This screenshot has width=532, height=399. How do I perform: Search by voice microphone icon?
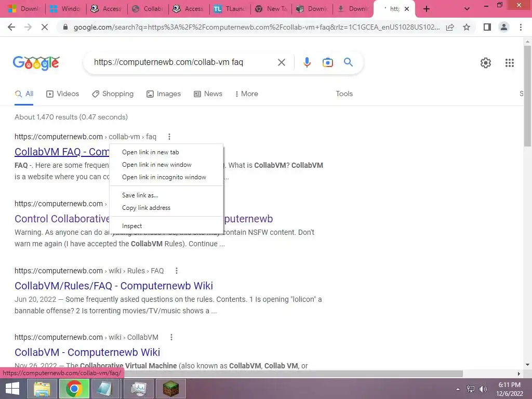(x=307, y=62)
